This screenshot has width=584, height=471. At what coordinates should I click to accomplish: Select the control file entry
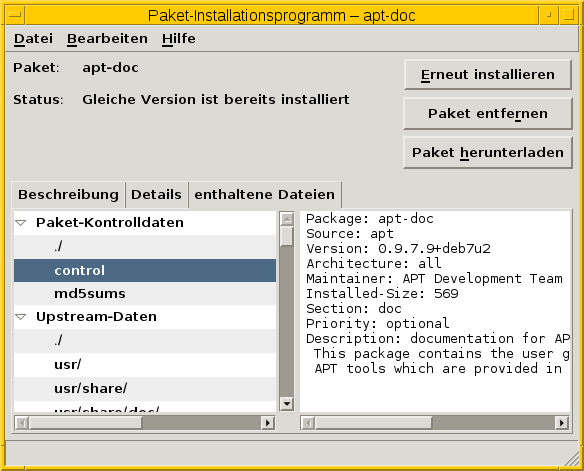145,270
